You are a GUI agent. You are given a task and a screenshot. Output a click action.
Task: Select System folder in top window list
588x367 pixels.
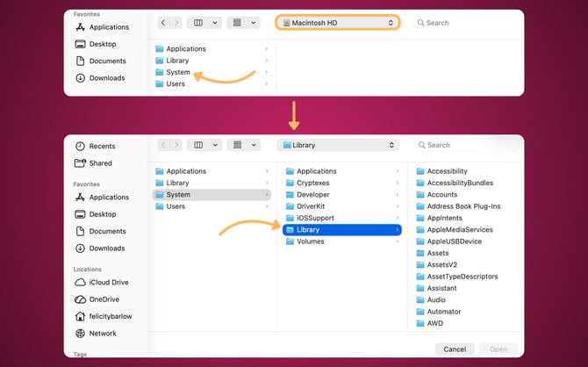pyautogui.click(x=173, y=72)
